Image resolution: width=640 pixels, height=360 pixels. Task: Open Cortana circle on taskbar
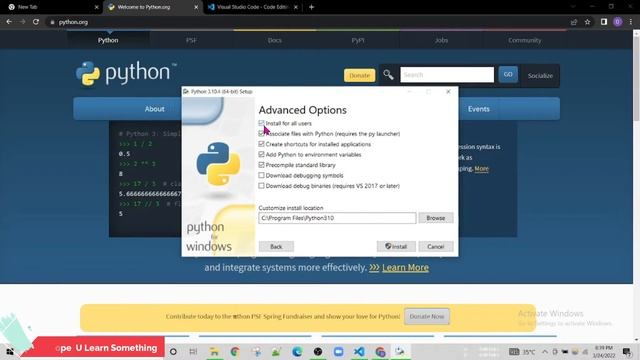tap(173, 351)
